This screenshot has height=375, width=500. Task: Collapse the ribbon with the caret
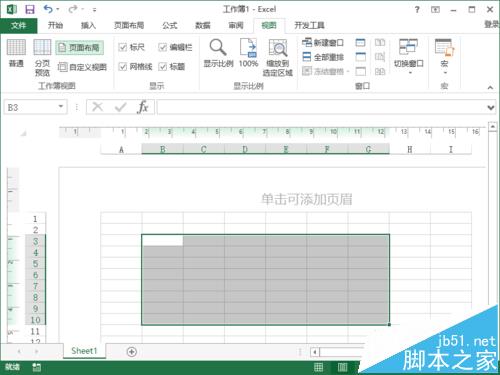click(x=490, y=87)
